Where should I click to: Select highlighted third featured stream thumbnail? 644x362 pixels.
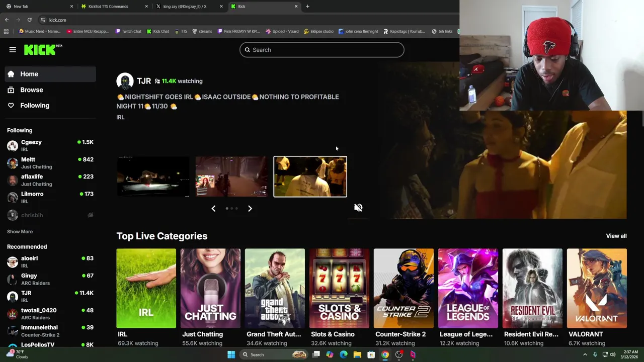point(310,176)
